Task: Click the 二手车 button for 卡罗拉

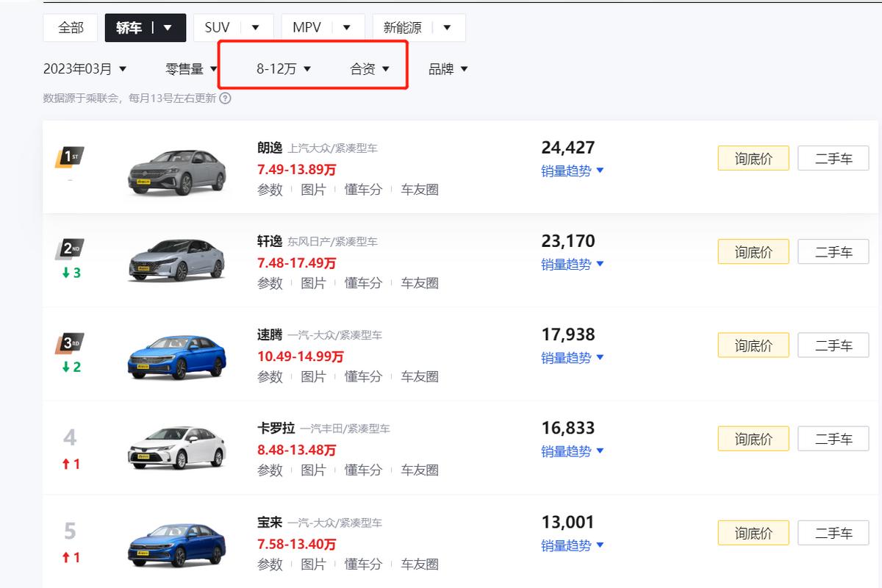Action: tap(833, 438)
